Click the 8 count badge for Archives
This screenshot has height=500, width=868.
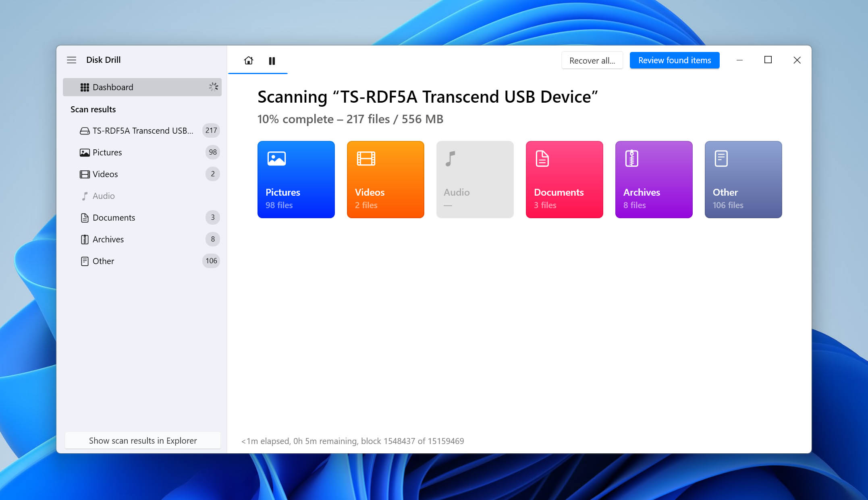coord(213,239)
